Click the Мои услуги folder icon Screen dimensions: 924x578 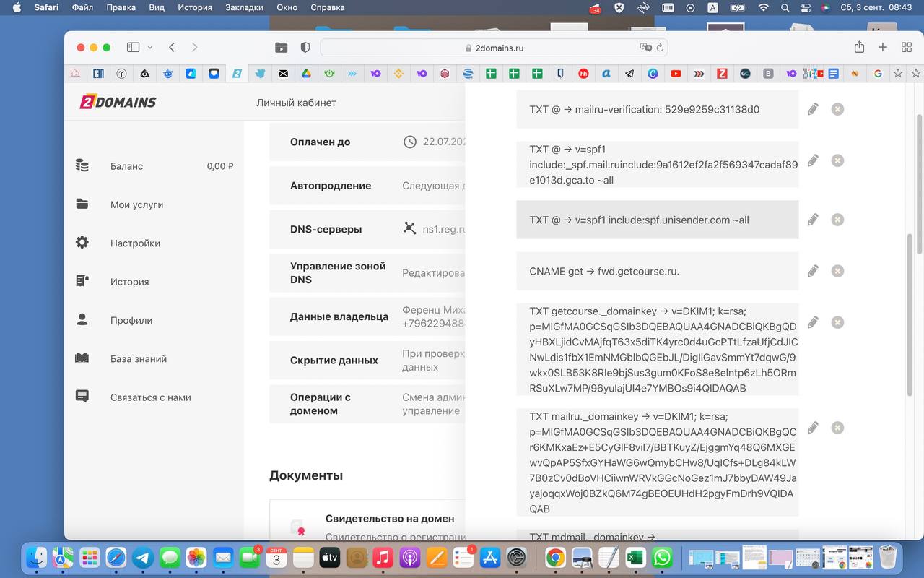82,204
